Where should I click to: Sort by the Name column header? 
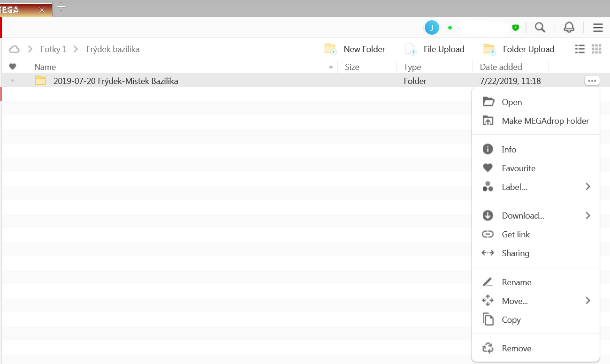tap(45, 67)
